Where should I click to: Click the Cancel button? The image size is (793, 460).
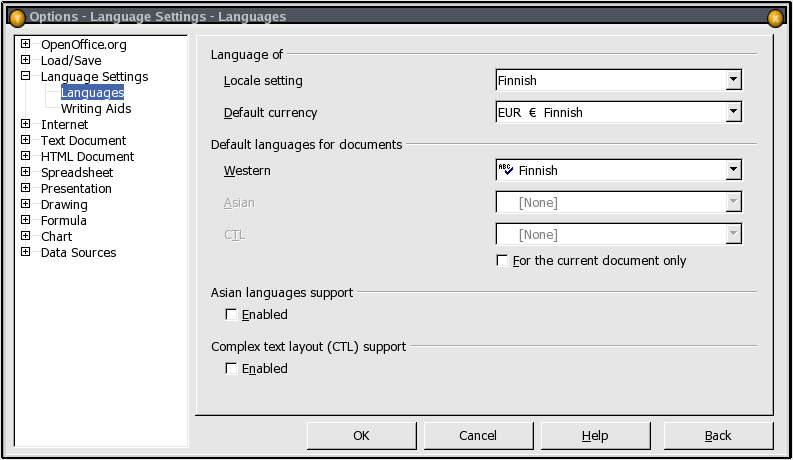click(478, 436)
